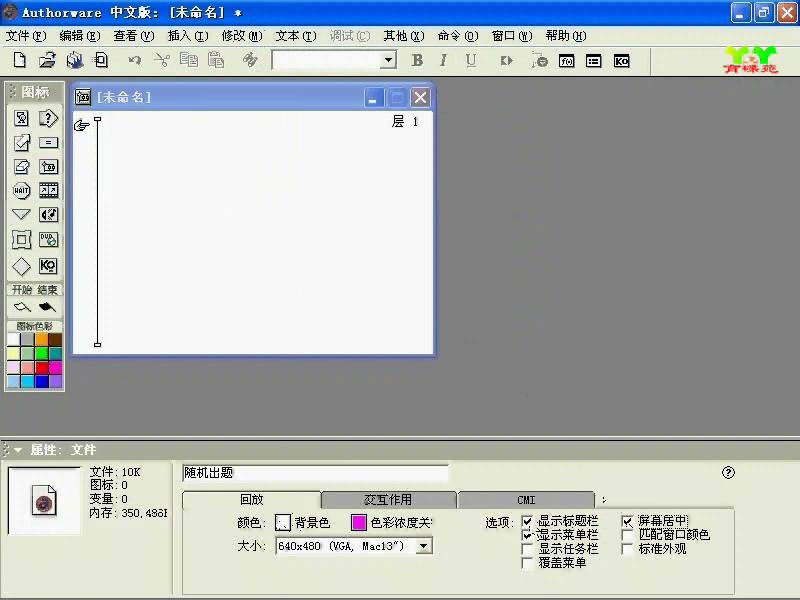This screenshot has width=800, height=600.
Task: Click the New file toolbar icon
Action: 19,60
